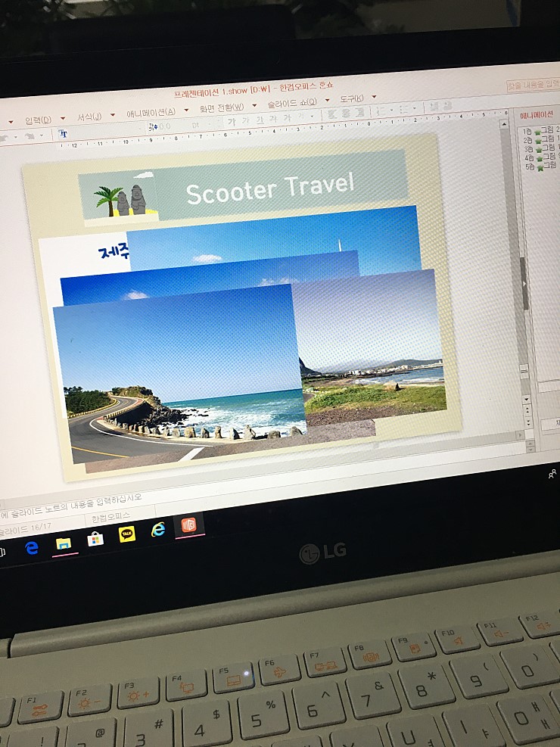
Task: Open Internet Explorer from the taskbar
Action: (157, 529)
